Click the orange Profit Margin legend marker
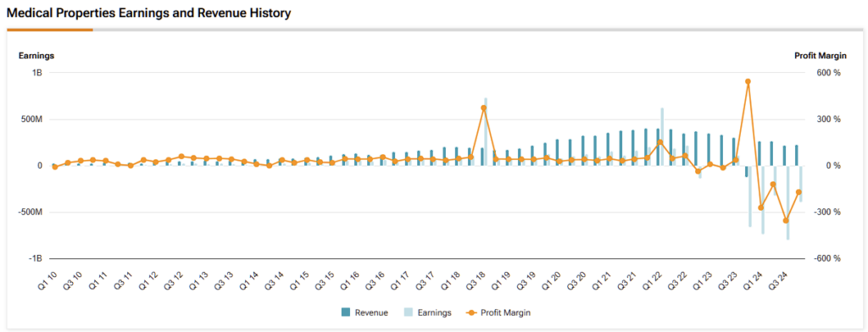The height and width of the screenshot is (332, 868). coord(470,313)
